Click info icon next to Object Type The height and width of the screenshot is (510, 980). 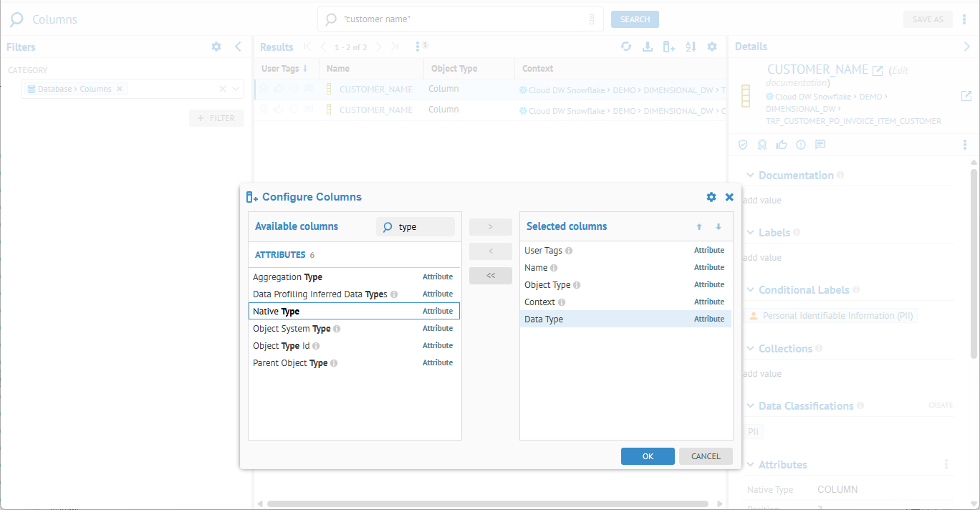coord(577,285)
